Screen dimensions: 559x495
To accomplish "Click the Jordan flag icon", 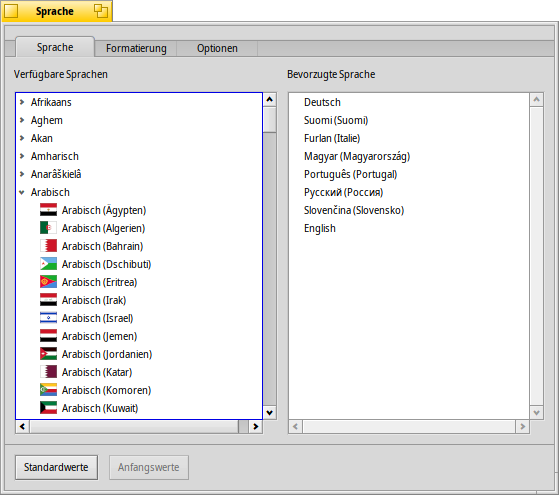I will click(48, 354).
